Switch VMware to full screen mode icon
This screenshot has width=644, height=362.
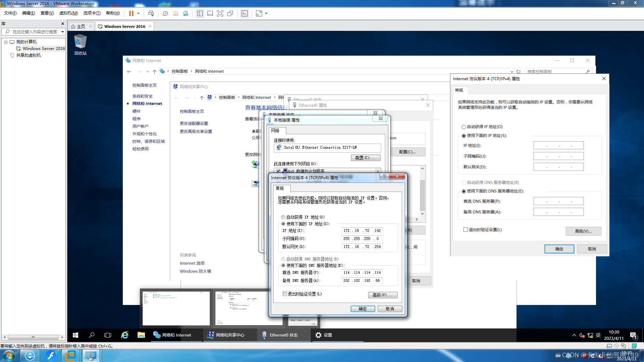tap(220, 13)
